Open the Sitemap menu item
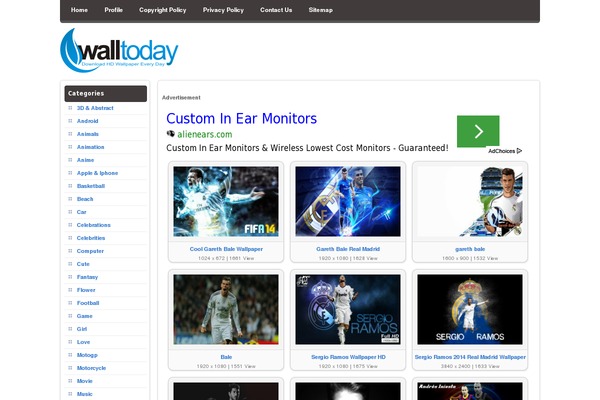This screenshot has height=400, width=600. tap(321, 10)
